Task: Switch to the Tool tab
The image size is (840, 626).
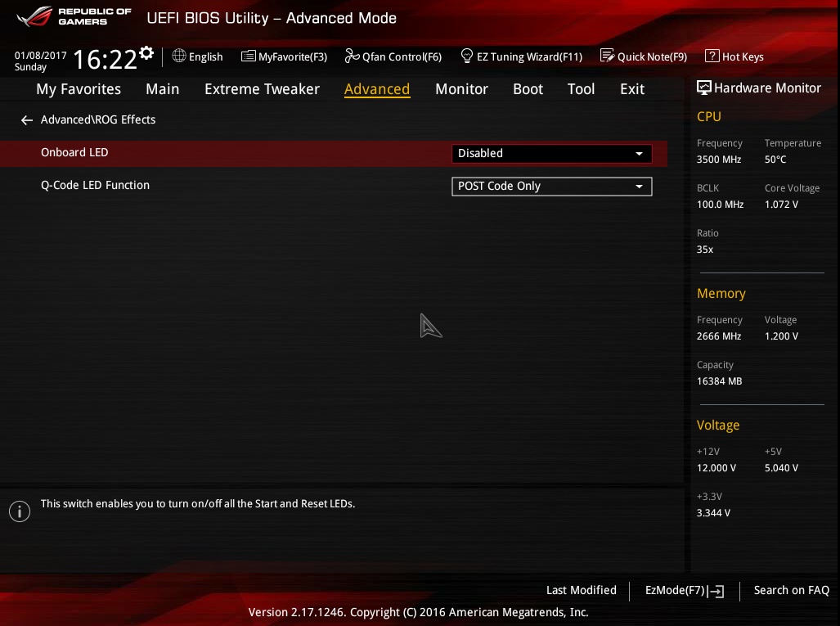Action: pos(582,89)
